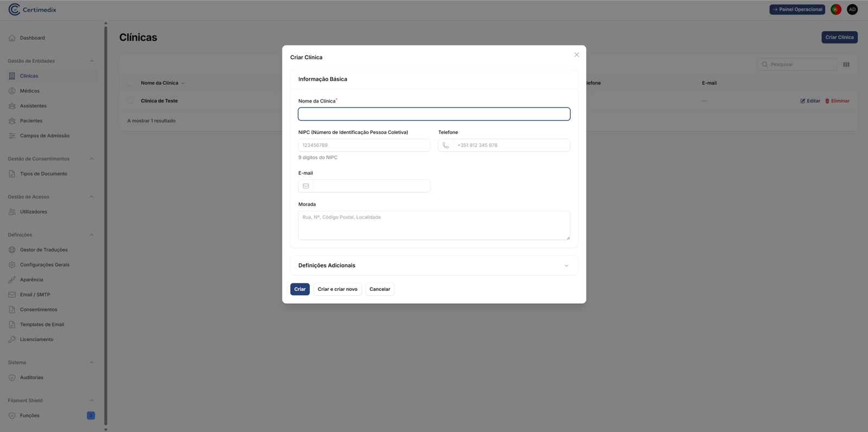Click the Certimedix logo icon

[14, 10]
